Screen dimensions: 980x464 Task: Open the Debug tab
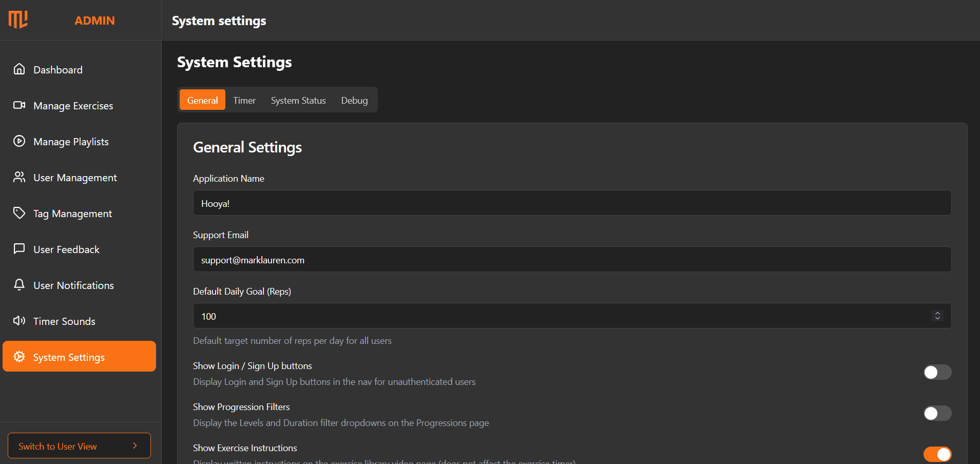pos(354,100)
